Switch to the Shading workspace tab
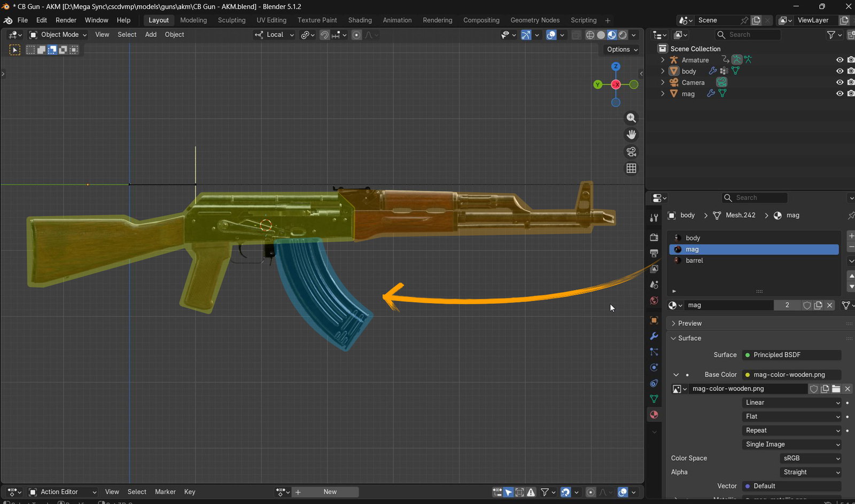 [x=360, y=20]
